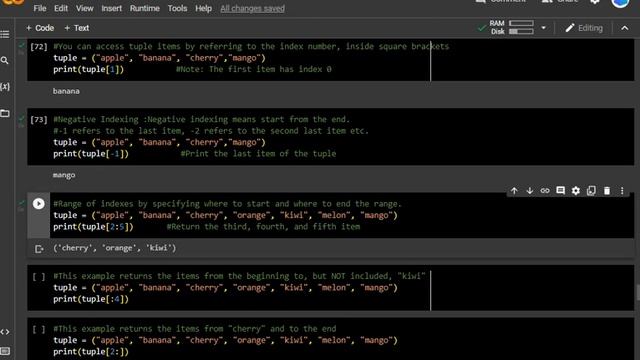Click the Share button
Screen dimensions: 640x360
(560, 2)
